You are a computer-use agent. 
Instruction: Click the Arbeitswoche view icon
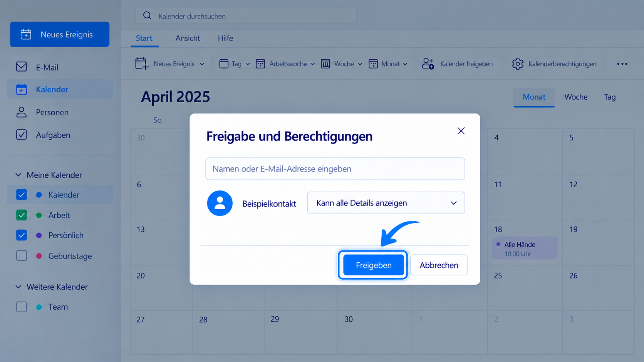(x=260, y=63)
